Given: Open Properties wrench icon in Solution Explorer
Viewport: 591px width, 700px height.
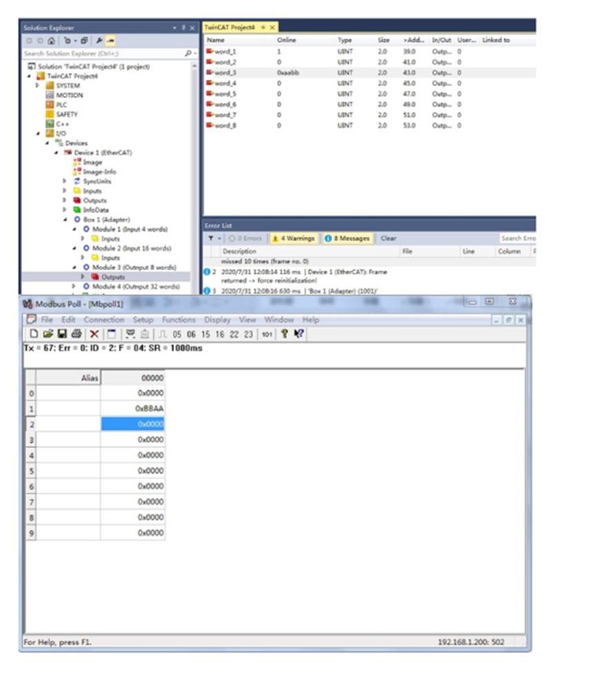Looking at the screenshot, I should tap(99, 41).
